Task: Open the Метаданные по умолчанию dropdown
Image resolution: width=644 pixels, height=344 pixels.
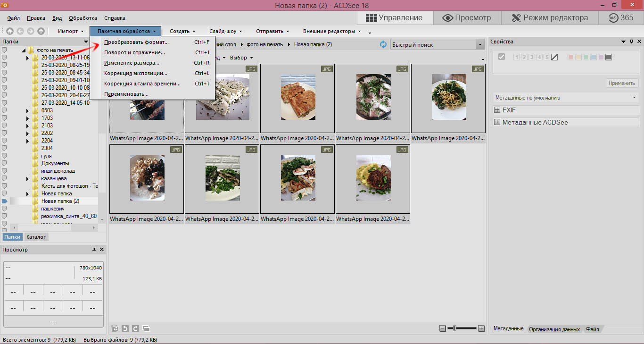Action: 565,98
